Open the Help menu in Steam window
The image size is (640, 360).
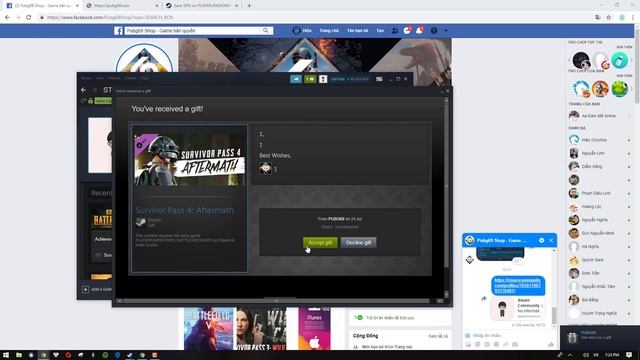pos(144,78)
